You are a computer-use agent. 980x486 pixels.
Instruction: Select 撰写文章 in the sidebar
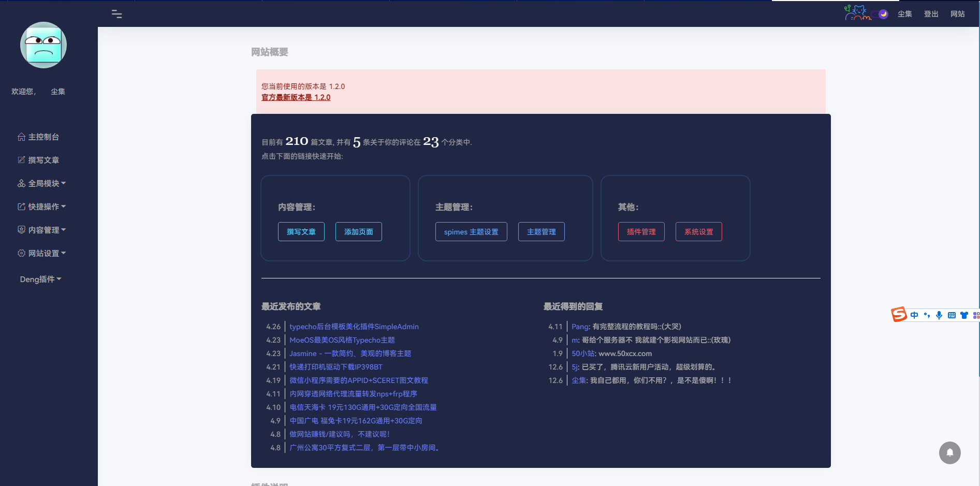coord(38,160)
